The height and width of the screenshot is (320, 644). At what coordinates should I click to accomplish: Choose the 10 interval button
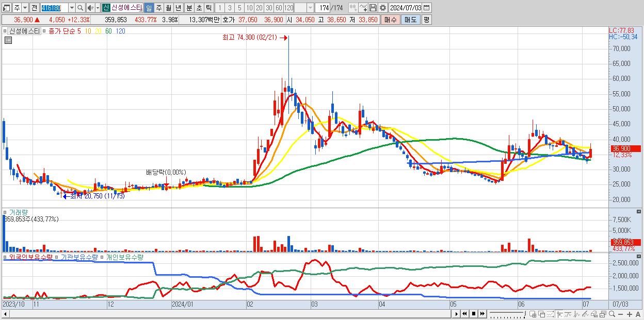click(249, 8)
